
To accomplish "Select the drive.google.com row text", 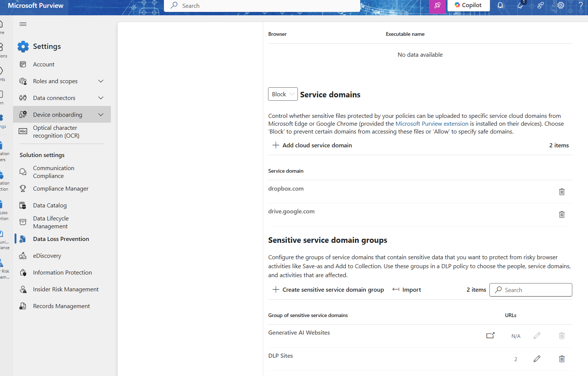I will (x=291, y=211).
